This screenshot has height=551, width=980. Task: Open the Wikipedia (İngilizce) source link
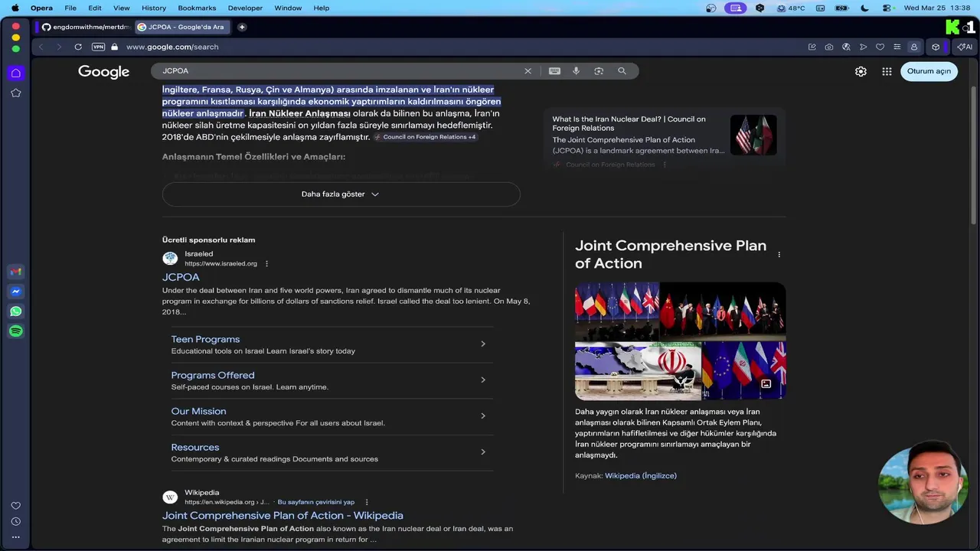pyautogui.click(x=641, y=475)
